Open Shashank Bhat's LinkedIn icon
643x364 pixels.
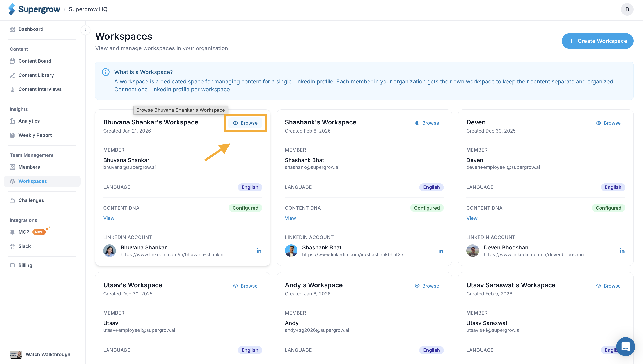click(441, 251)
